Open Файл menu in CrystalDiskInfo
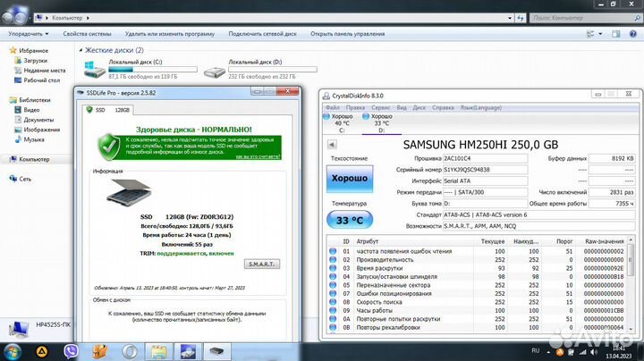Viewport: 644px width, 361px height. tap(332, 107)
